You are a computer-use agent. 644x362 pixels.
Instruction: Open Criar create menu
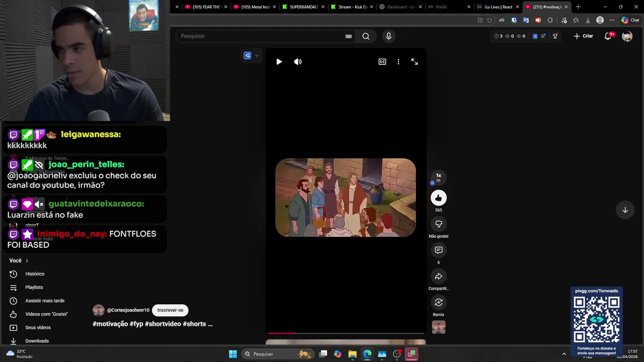[584, 36]
